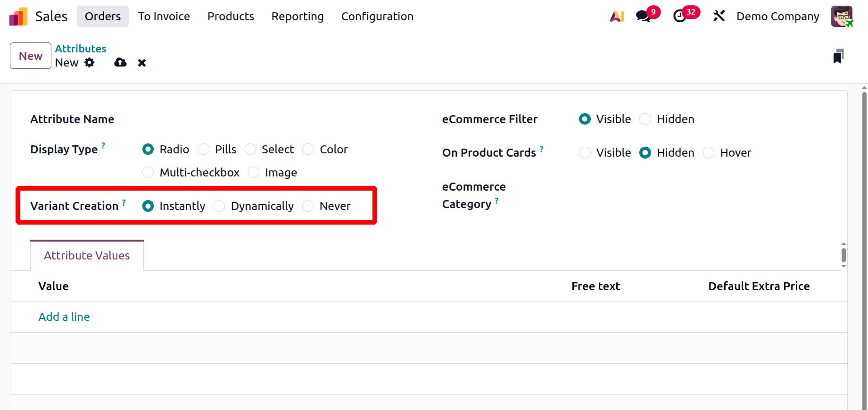This screenshot has width=868, height=410.
Task: Open the Attribute Values tab
Action: [x=87, y=256]
